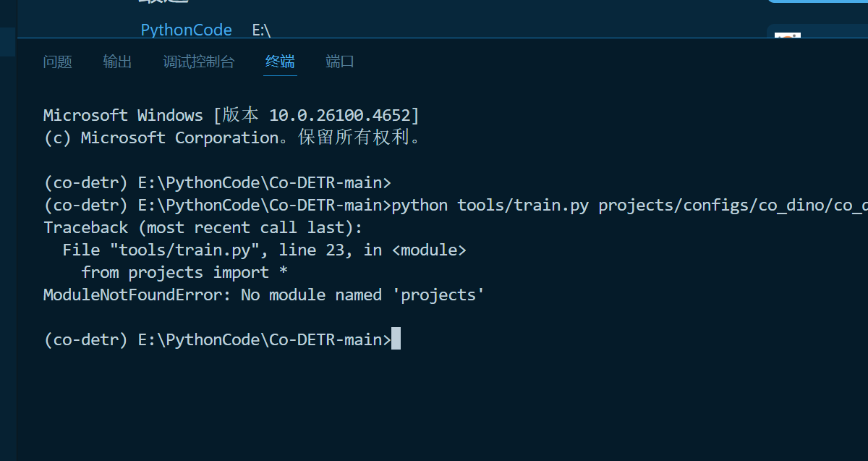Open the PythonCode recent folder link

[187, 30]
